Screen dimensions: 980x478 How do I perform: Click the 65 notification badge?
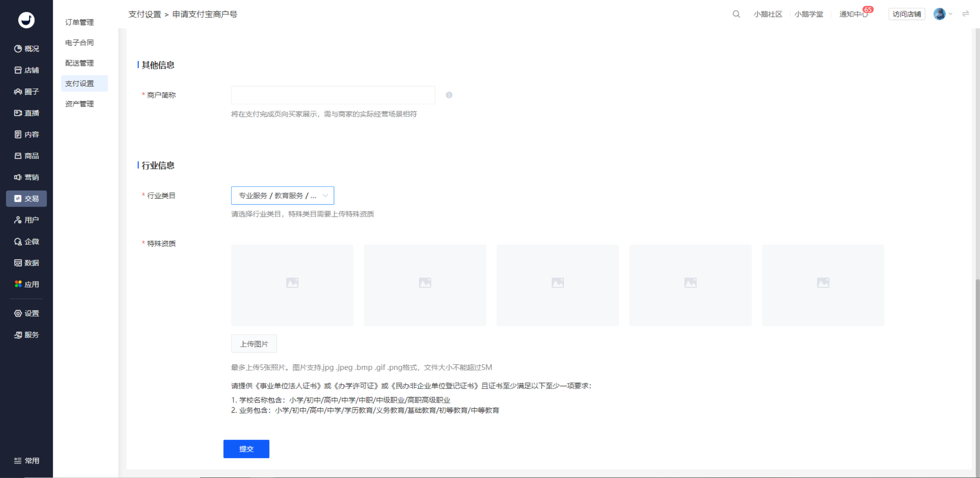click(x=868, y=10)
